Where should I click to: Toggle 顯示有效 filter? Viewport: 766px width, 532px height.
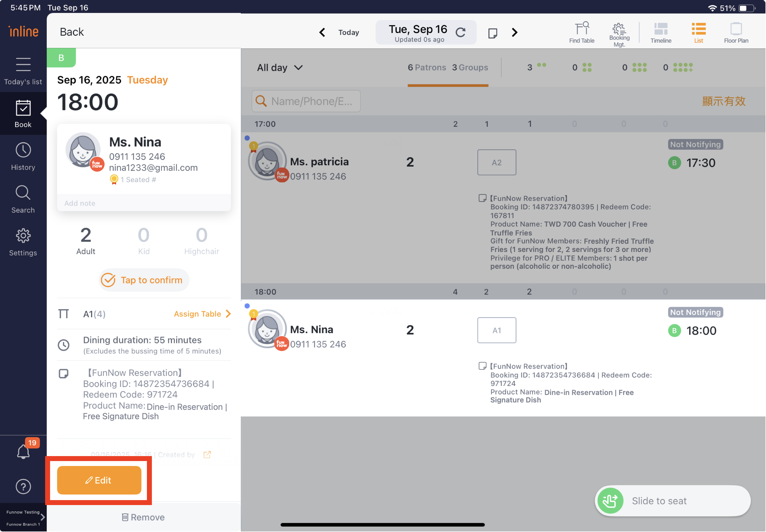click(723, 101)
